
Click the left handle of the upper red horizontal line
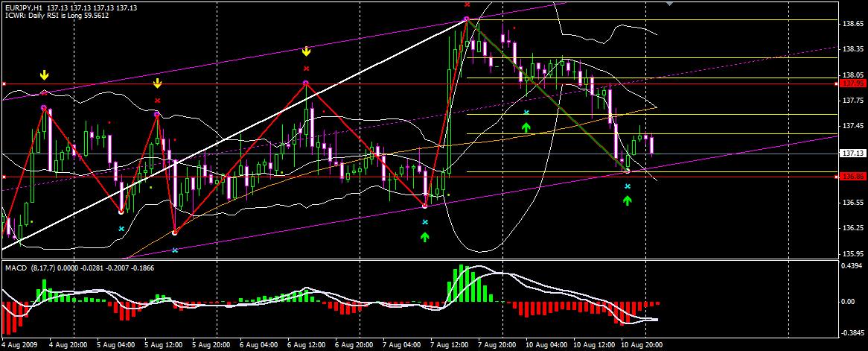[x=3, y=84]
